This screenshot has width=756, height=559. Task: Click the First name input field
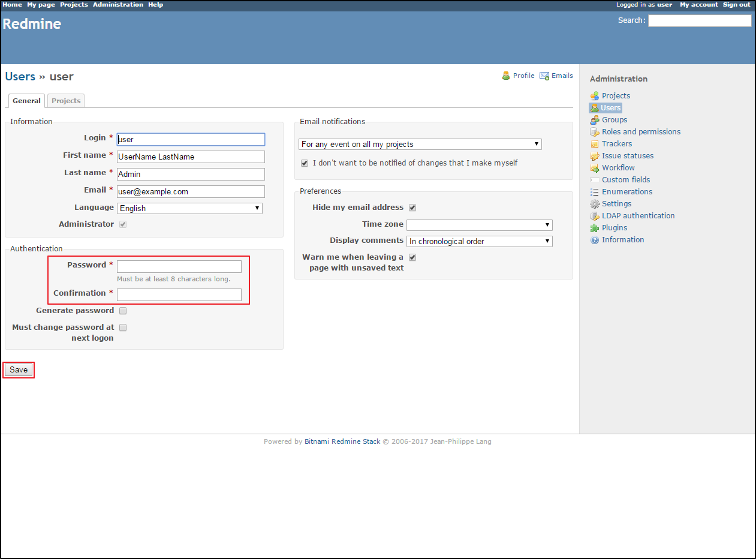(x=191, y=157)
